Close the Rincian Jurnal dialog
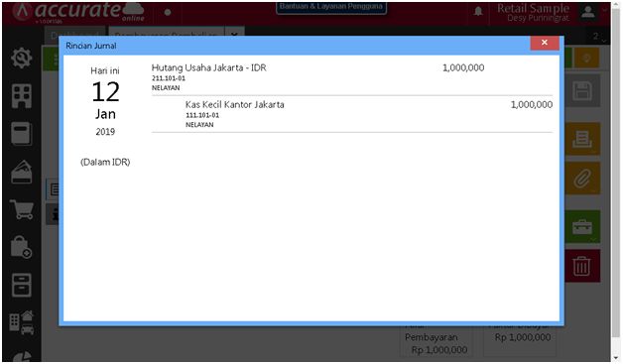 tap(545, 43)
